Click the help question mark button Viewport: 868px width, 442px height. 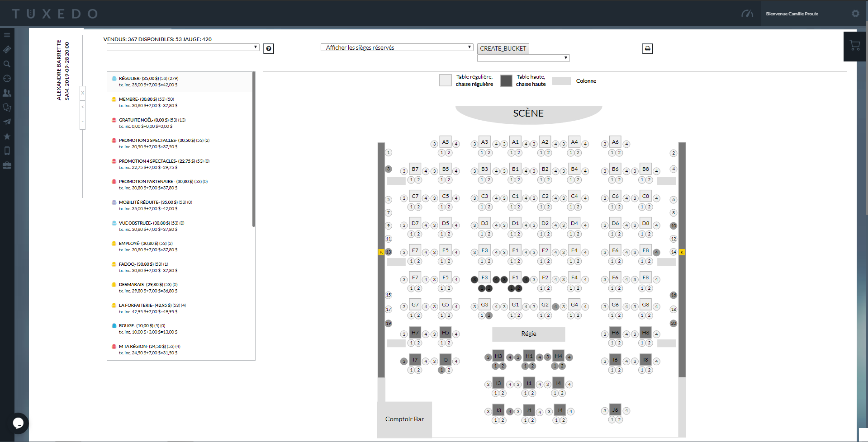pyautogui.click(x=268, y=48)
